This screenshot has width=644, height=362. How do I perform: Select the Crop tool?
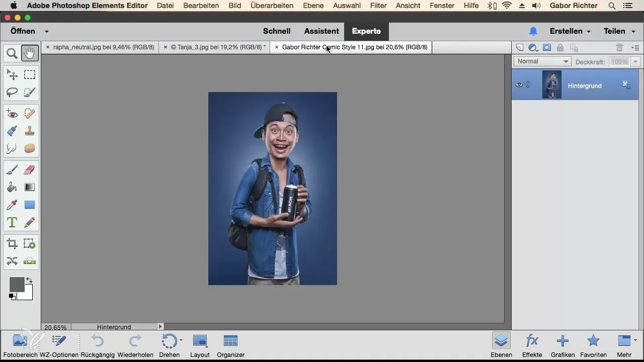coord(12,244)
